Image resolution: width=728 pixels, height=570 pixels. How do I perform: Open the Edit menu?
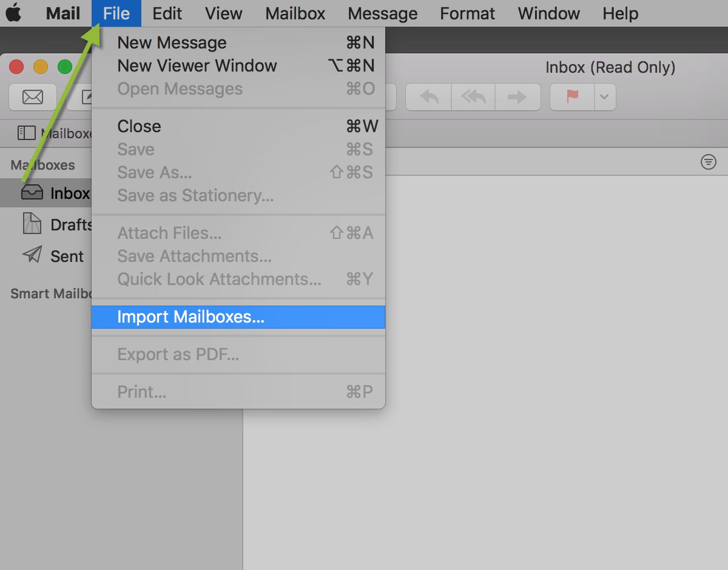pyautogui.click(x=167, y=13)
